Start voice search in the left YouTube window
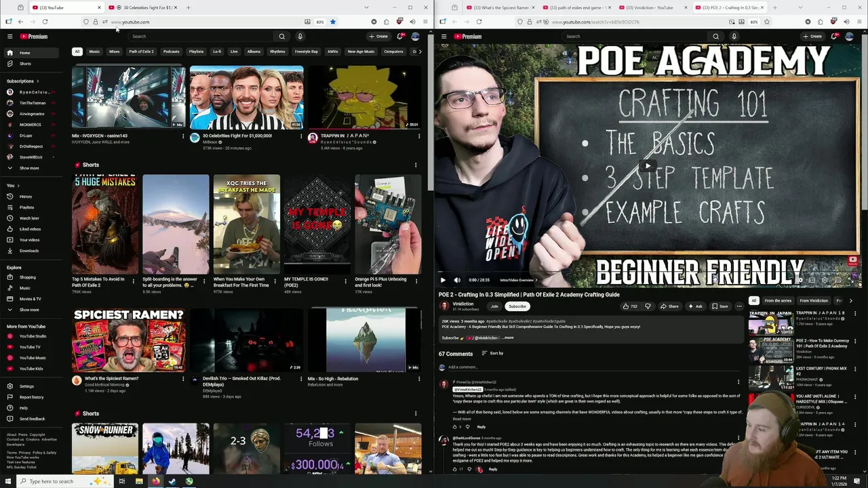The height and width of the screenshot is (488, 868). [300, 37]
